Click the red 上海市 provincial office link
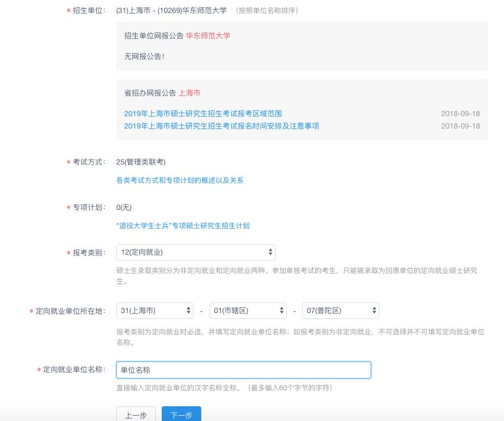The width and height of the screenshot is (504, 421). coord(189,93)
